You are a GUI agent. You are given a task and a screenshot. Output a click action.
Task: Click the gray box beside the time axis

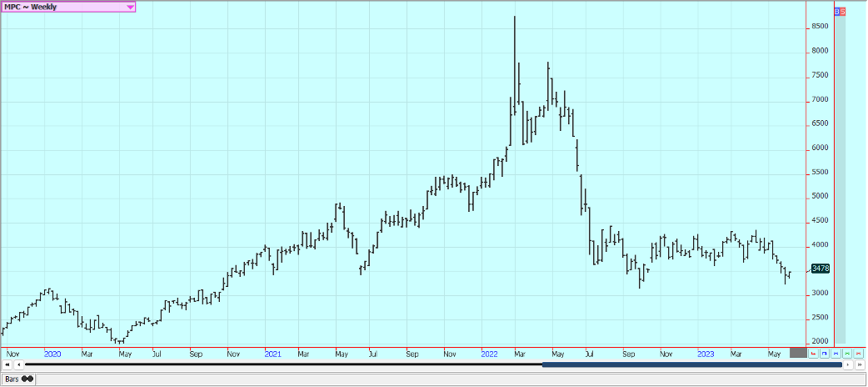coord(798,353)
